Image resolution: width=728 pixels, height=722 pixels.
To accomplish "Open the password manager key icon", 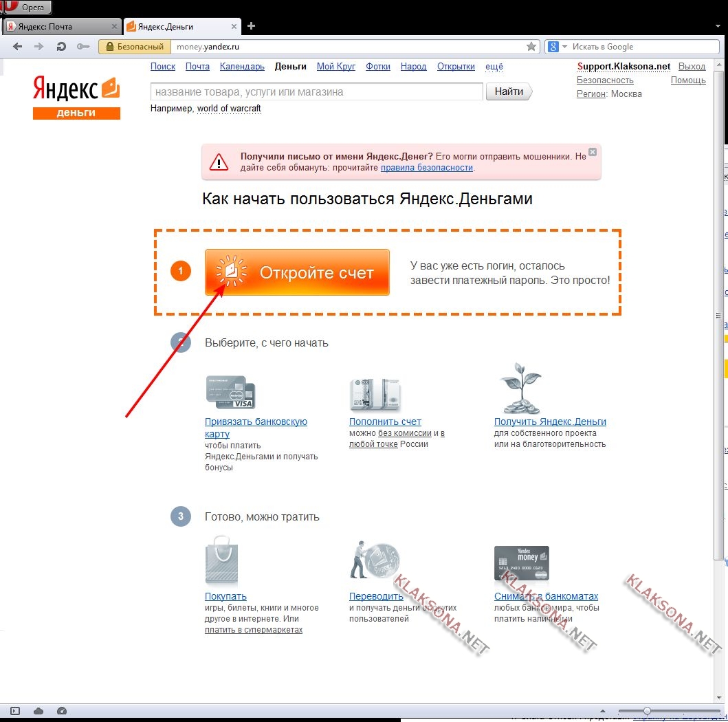I will [x=83, y=47].
